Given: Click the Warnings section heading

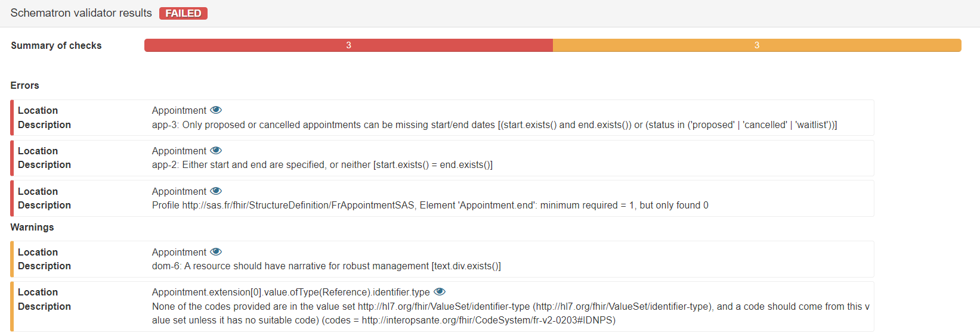Looking at the screenshot, I should click(x=32, y=227).
